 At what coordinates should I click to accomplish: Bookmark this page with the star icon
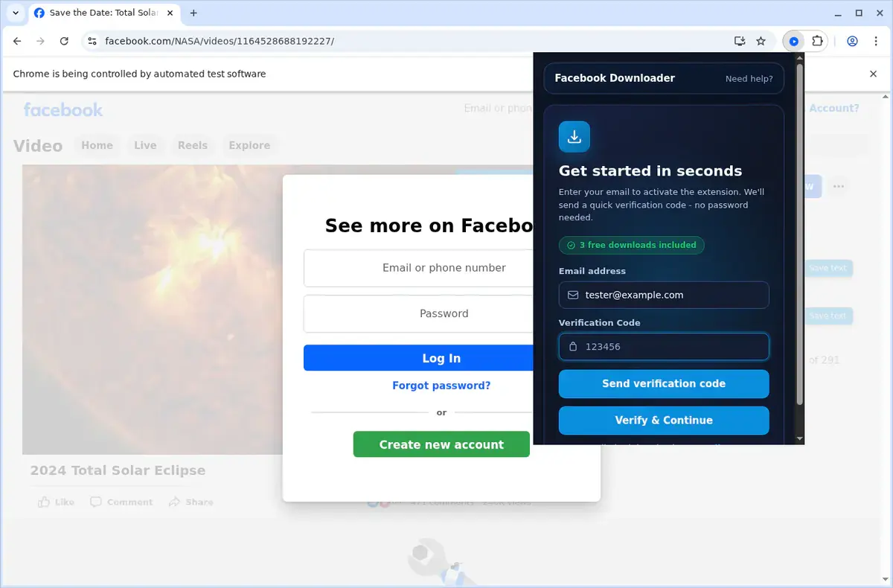tap(761, 42)
